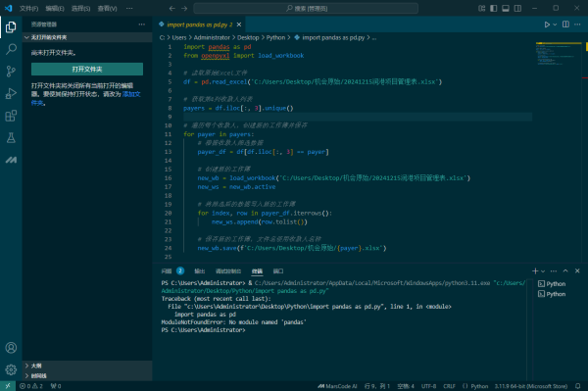Toggle secondary side bar visibility
The image size is (588, 391).
coord(517,8)
